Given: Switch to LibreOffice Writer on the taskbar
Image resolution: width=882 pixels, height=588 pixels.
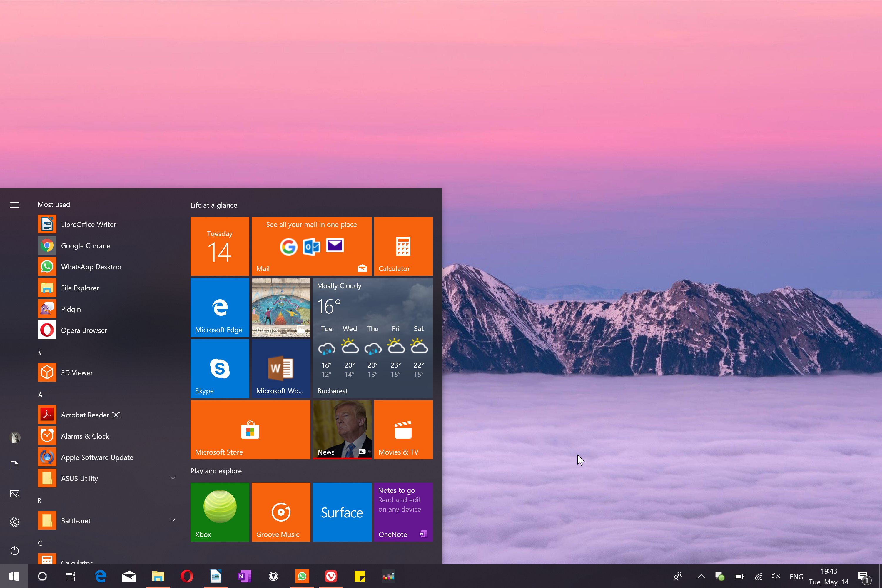Looking at the screenshot, I should point(216,576).
